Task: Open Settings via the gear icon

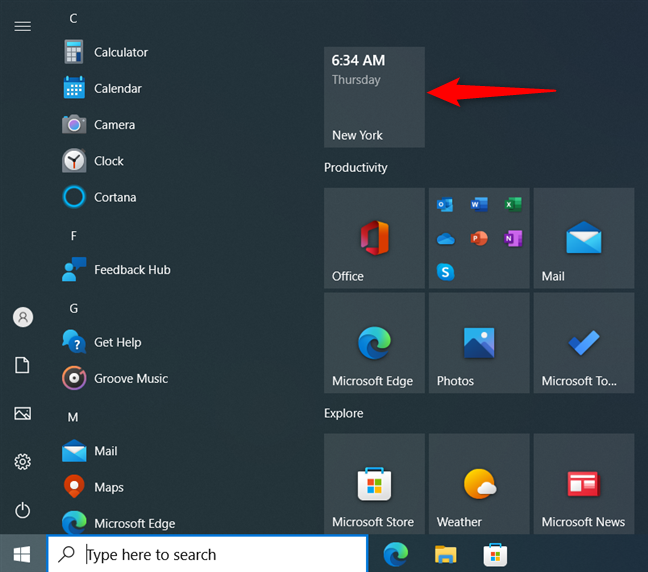Action: click(23, 462)
